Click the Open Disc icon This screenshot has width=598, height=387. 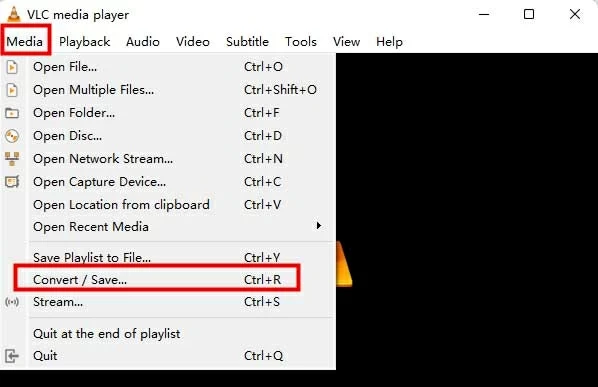(x=12, y=136)
